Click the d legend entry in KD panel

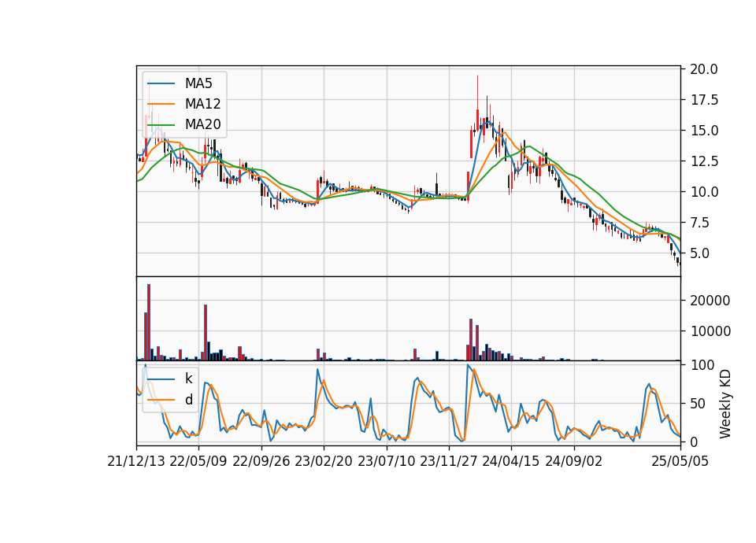click(x=170, y=400)
